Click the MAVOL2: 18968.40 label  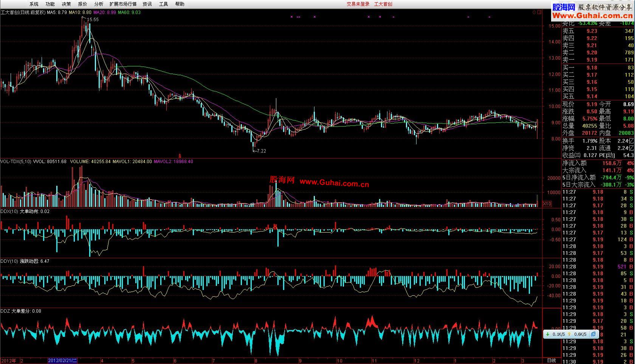[173, 162]
